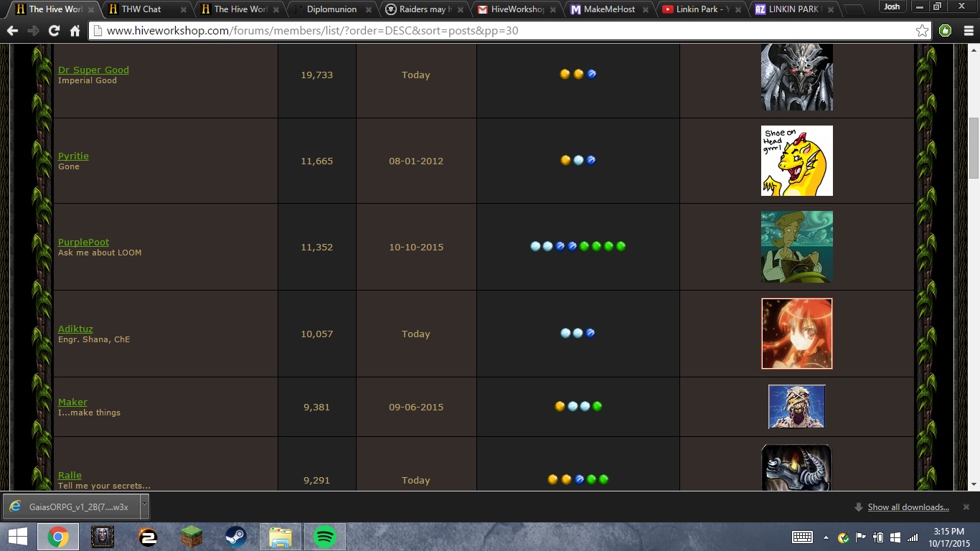Open PurplePoot's profile link
The height and width of the screenshot is (551, 980).
pos(83,242)
